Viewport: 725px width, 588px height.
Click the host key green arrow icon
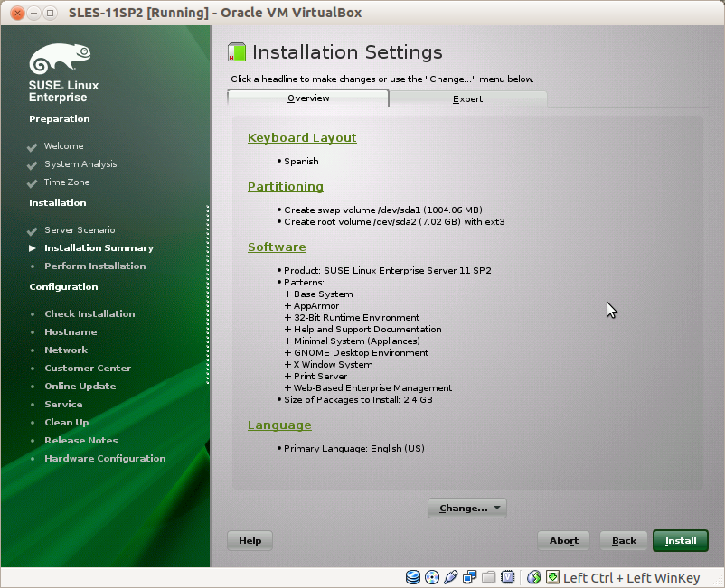coord(552,576)
